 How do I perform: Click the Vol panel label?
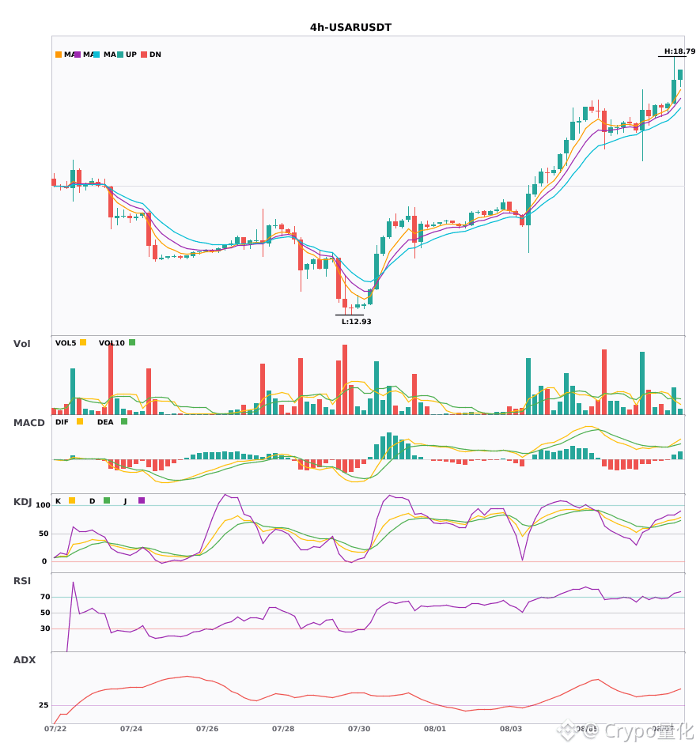(x=21, y=343)
